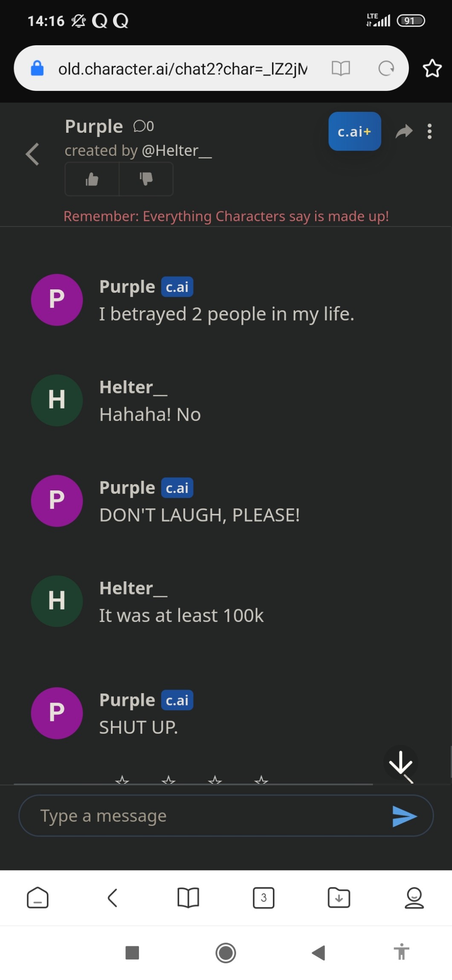Share the Purple character chat
This screenshot has height=980, width=452.
click(404, 131)
